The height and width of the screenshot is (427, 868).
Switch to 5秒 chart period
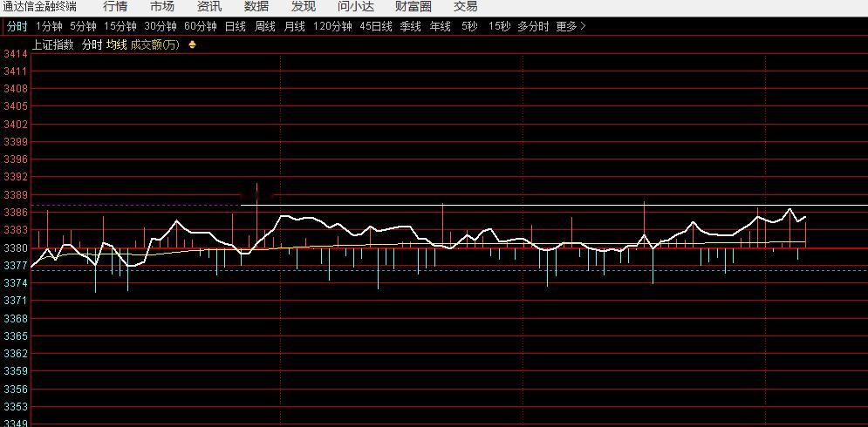click(470, 26)
